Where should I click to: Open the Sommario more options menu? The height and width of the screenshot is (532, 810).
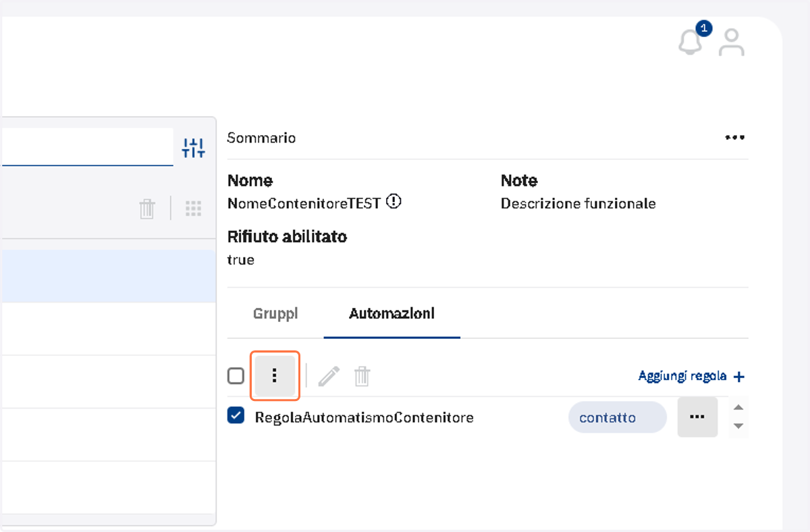tap(735, 138)
